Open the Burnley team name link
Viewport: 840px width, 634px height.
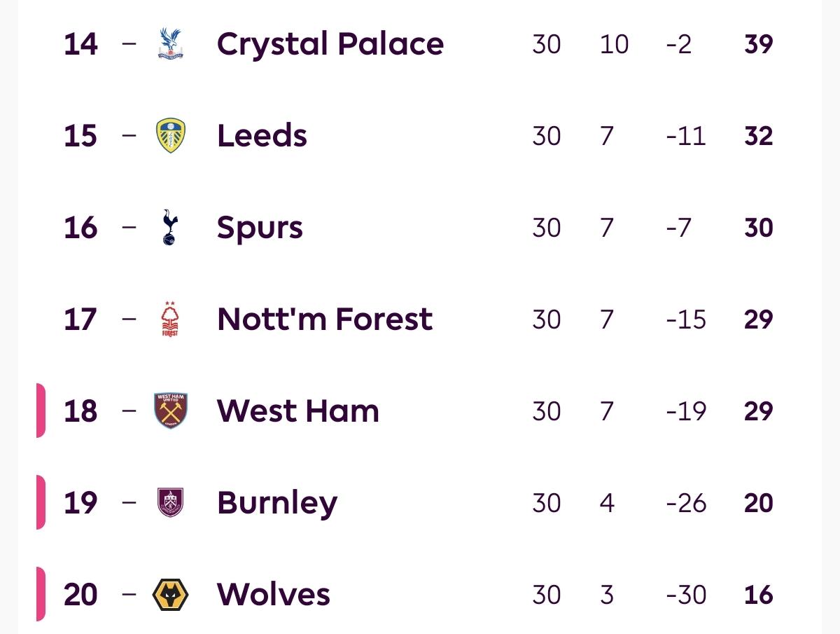coord(277,503)
